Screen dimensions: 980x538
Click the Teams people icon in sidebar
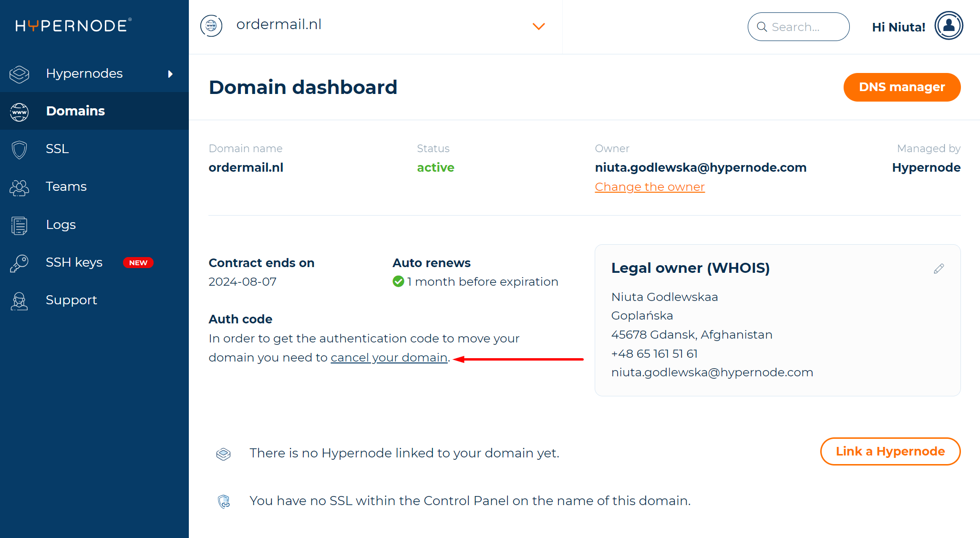click(20, 187)
